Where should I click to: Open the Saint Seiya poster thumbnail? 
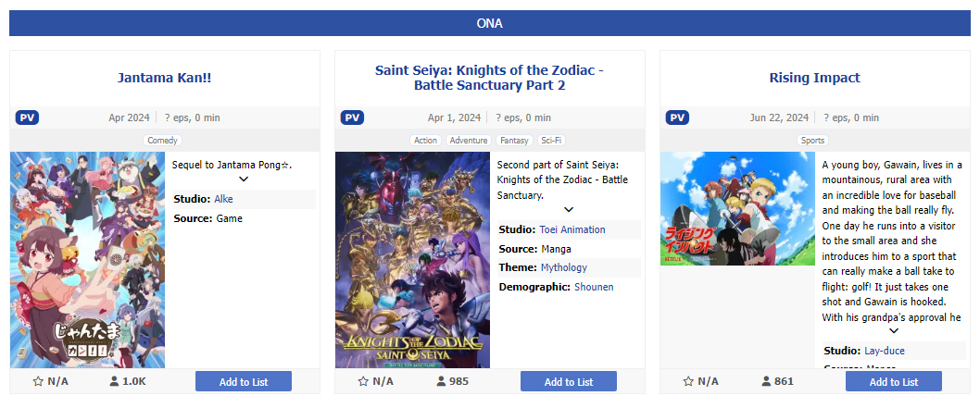pyautogui.click(x=412, y=260)
